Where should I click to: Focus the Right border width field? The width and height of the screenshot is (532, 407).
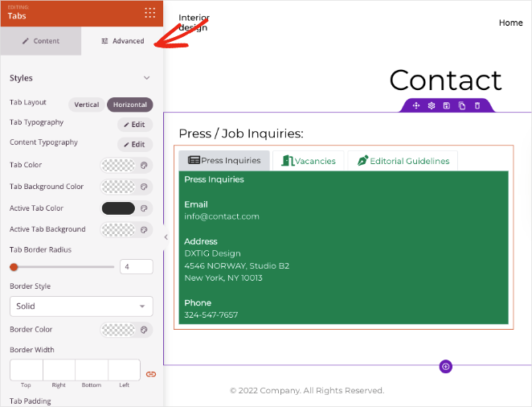[59, 370]
